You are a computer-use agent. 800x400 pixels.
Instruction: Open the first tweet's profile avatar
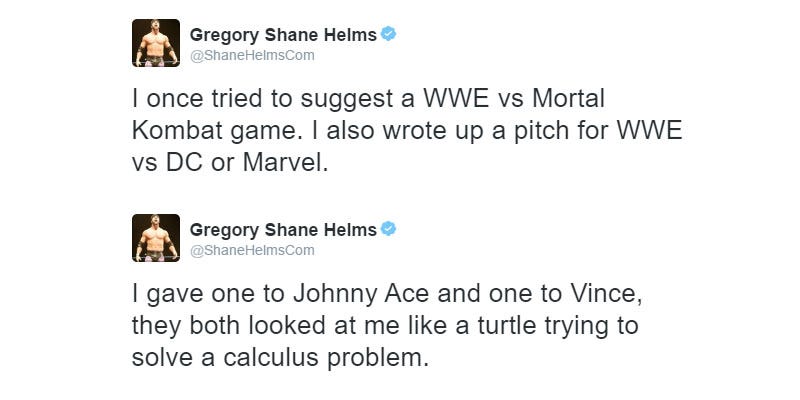pos(156,43)
